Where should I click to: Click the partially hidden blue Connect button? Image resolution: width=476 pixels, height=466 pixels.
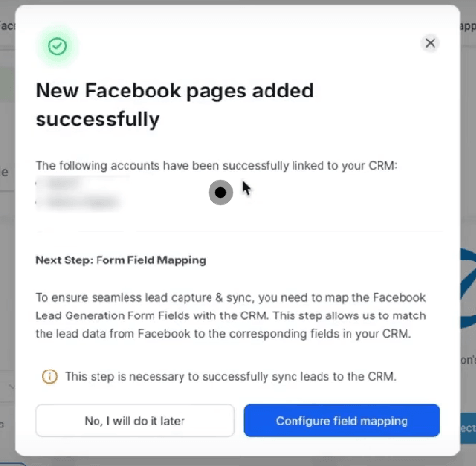pyautogui.click(x=467, y=428)
